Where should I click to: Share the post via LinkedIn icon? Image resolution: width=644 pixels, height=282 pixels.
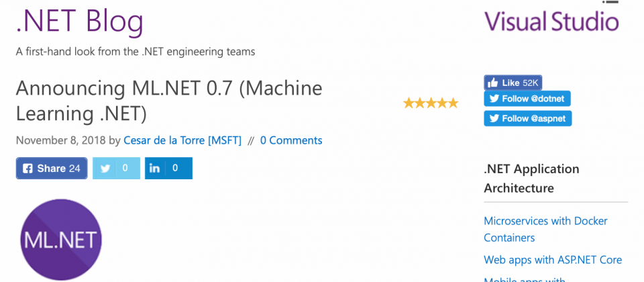[x=154, y=169]
